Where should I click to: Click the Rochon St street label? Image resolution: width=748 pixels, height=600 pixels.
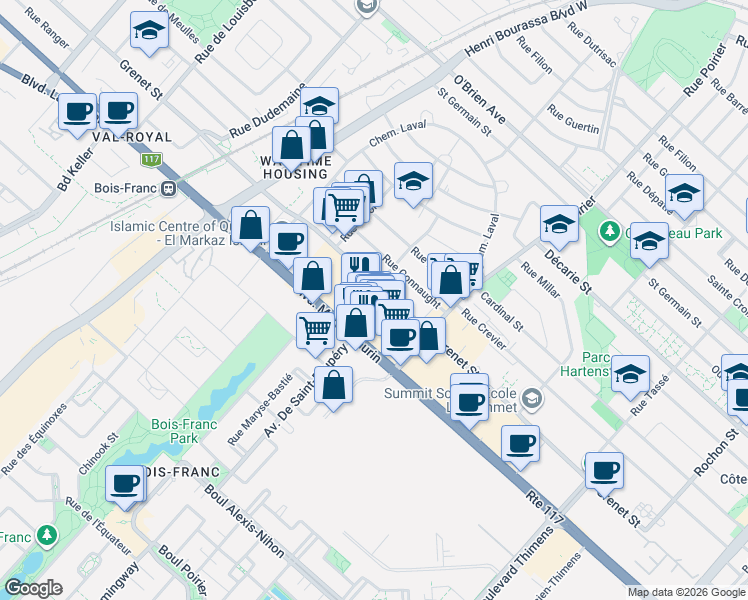click(x=716, y=453)
